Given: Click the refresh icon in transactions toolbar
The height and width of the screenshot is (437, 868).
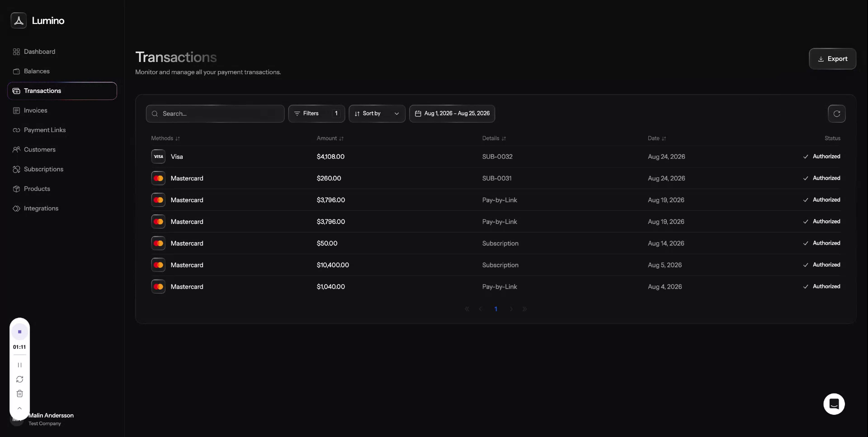Looking at the screenshot, I should (x=836, y=114).
